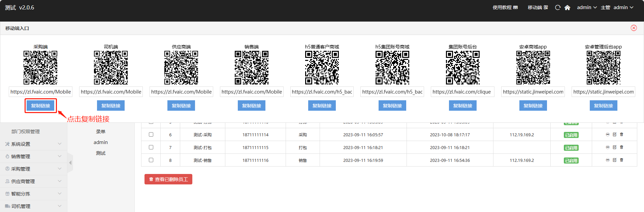Tick the checkbox for row 6
The image size is (644, 212).
(x=151, y=135)
